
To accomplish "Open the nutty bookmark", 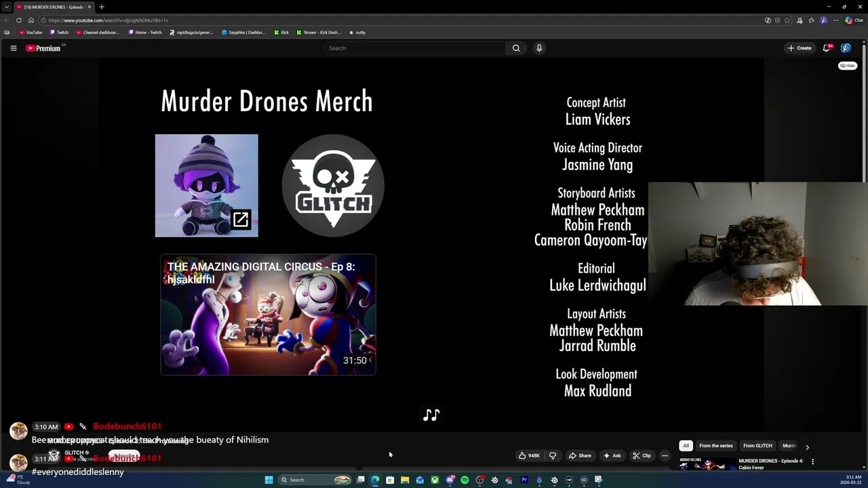I will coord(357,33).
